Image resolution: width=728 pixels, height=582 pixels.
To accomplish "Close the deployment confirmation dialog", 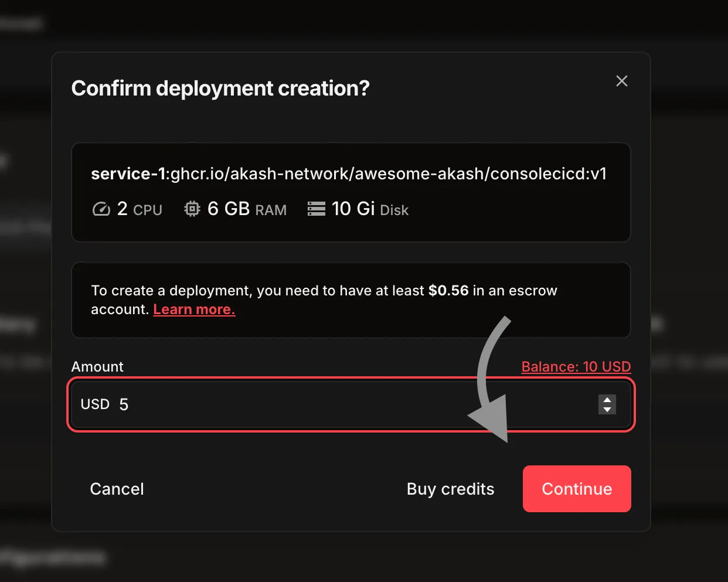I will pyautogui.click(x=622, y=81).
